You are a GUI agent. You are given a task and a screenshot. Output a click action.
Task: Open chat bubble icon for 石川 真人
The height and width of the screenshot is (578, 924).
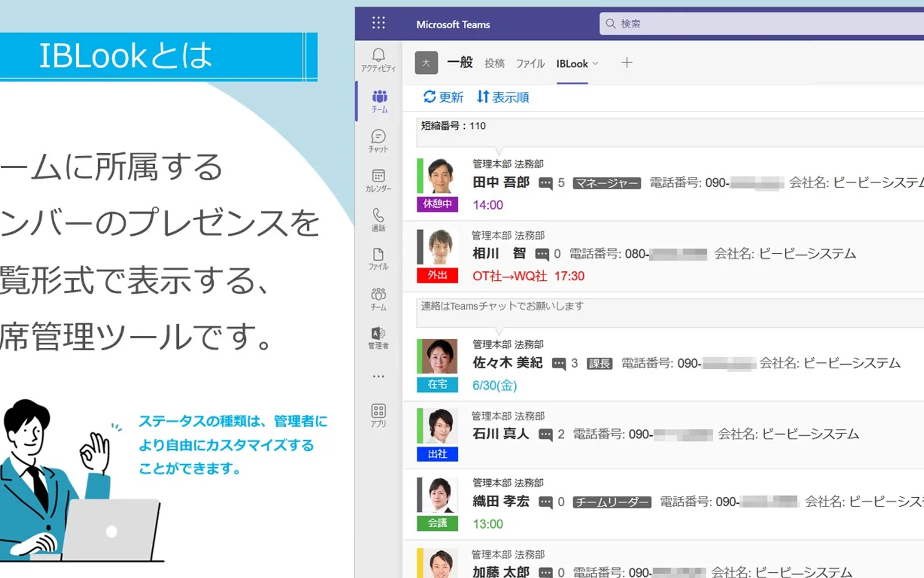(545, 435)
